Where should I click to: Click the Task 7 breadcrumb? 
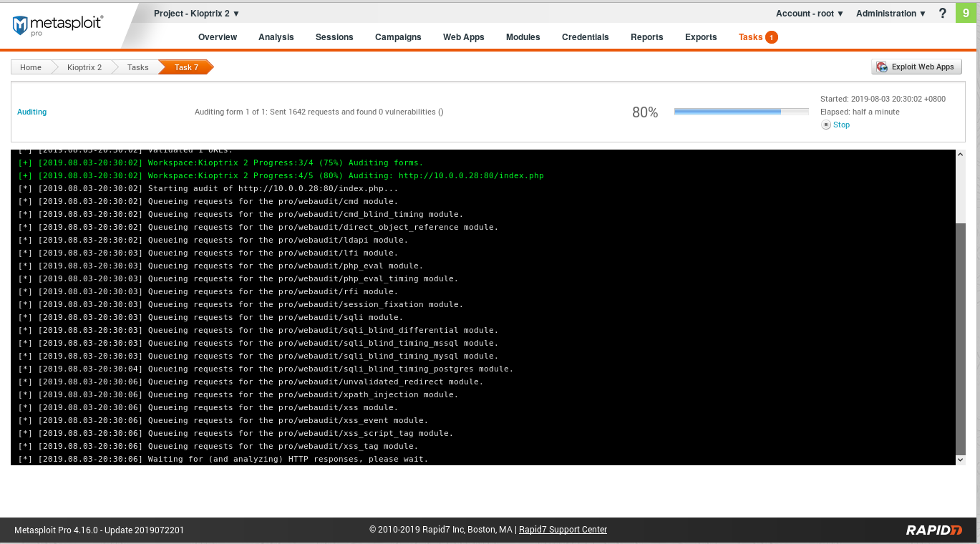point(187,67)
